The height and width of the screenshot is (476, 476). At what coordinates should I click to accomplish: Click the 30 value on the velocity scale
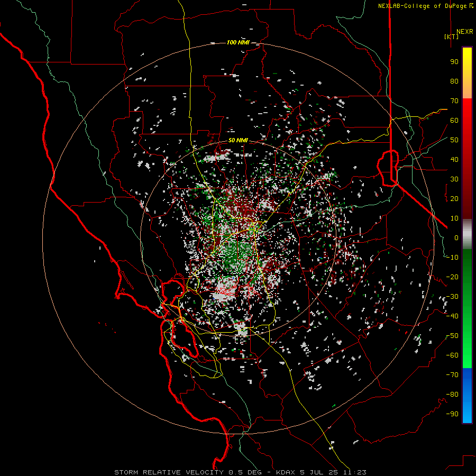pyautogui.click(x=454, y=179)
